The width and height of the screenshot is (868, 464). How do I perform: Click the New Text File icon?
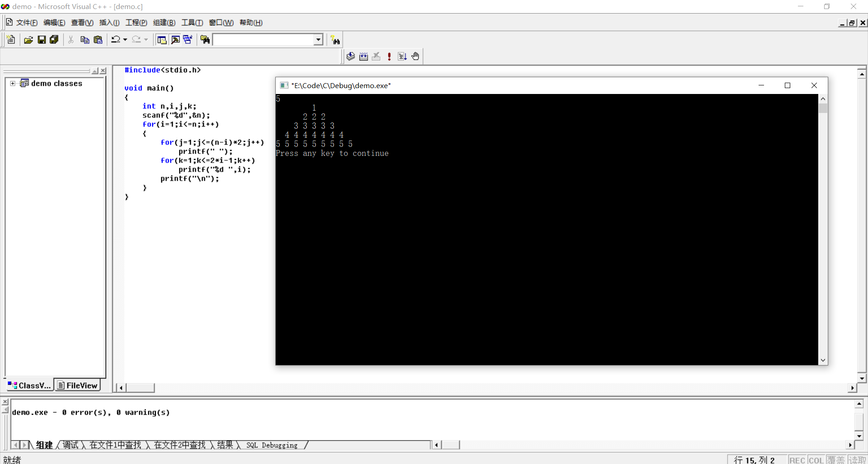pyautogui.click(x=11, y=40)
